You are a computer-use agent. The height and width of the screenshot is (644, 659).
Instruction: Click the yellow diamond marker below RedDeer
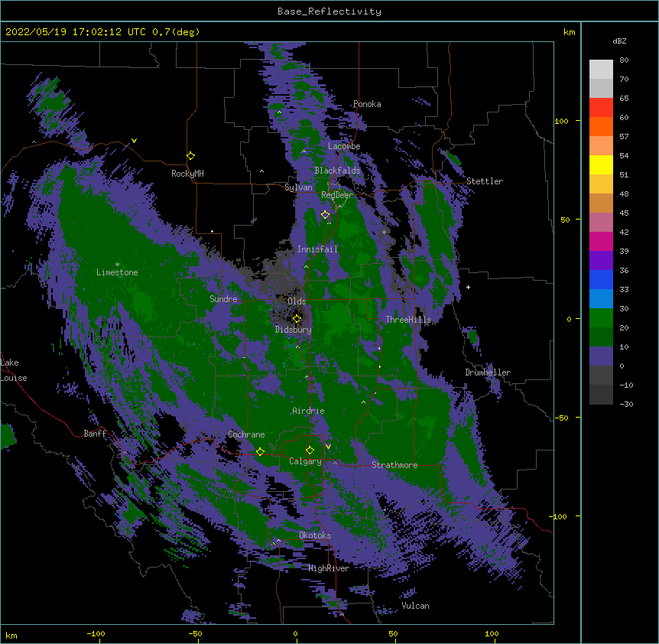pyautogui.click(x=326, y=215)
